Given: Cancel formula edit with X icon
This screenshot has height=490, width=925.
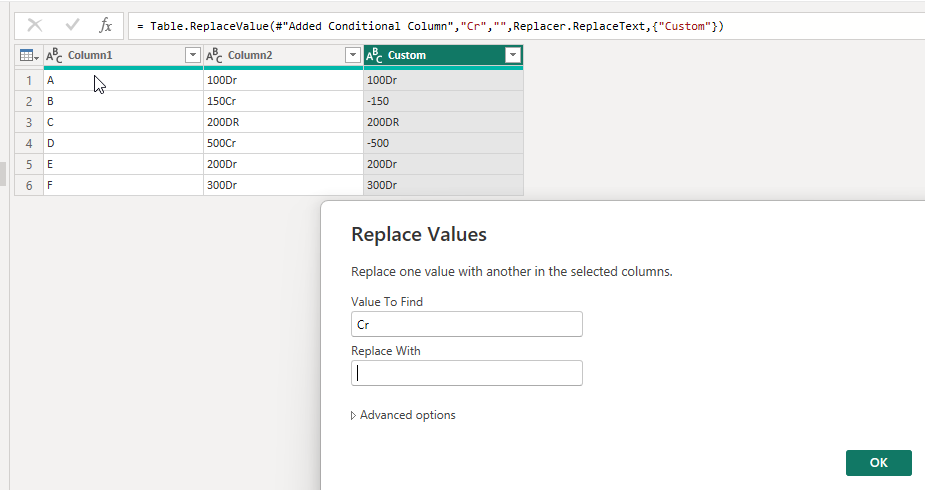Looking at the screenshot, I should click(x=35, y=25).
